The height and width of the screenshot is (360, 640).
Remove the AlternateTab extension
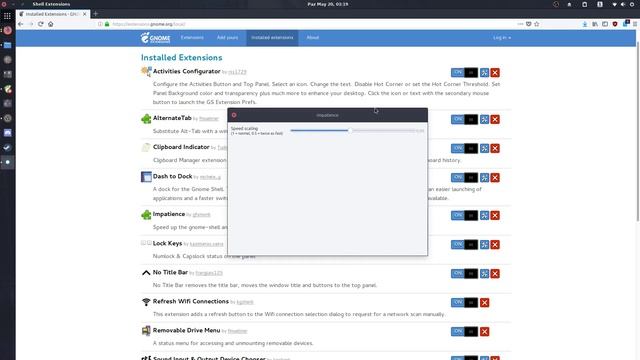495,119
